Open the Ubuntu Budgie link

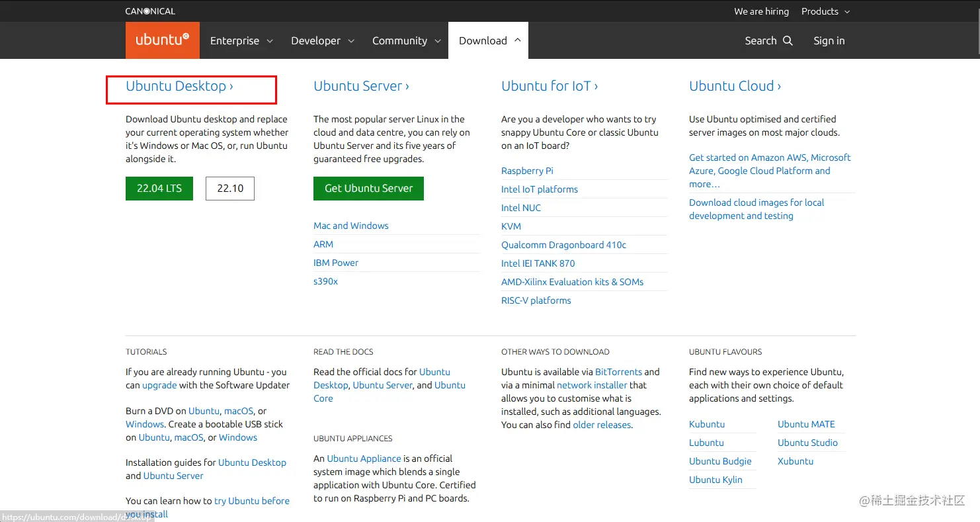(720, 461)
